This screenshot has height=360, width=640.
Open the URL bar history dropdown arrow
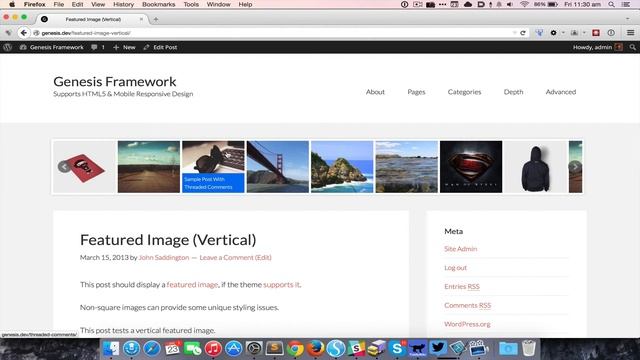click(x=514, y=33)
